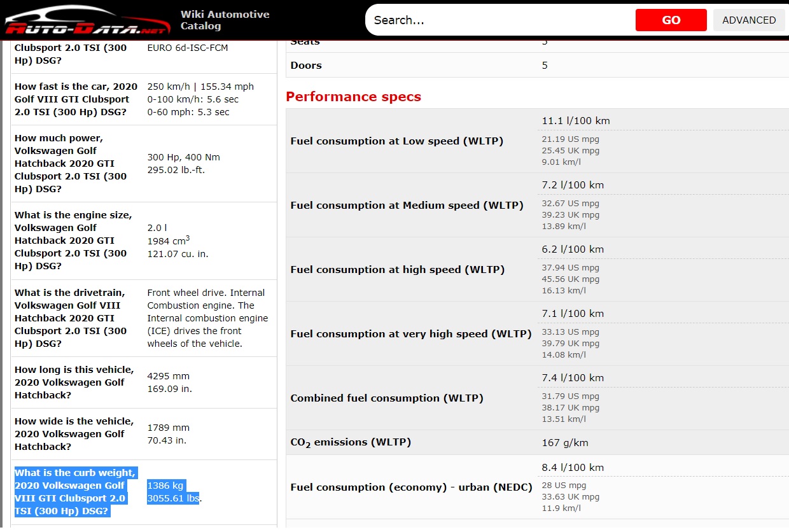Click the 6.2 l/100 km value
The height and width of the screenshot is (532, 789).
pyautogui.click(x=573, y=249)
